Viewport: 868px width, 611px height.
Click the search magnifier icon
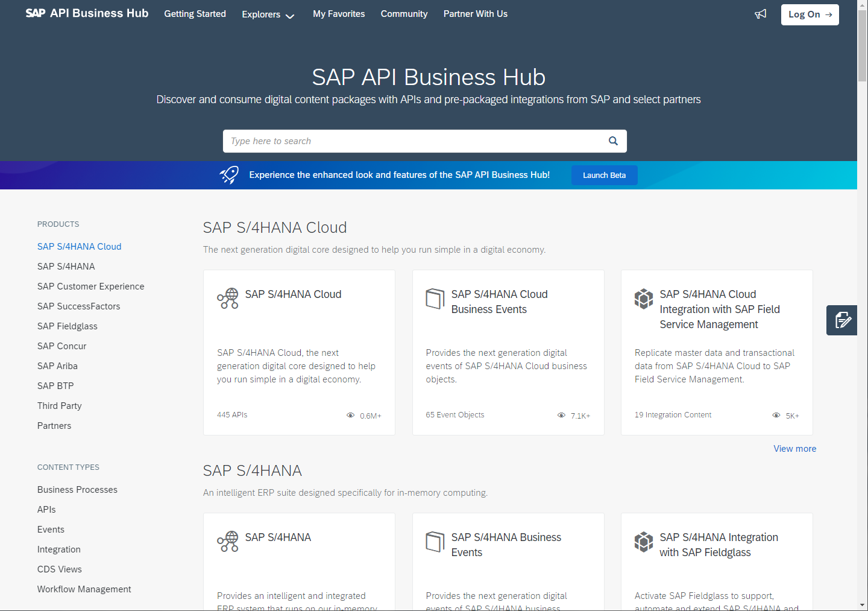click(613, 141)
